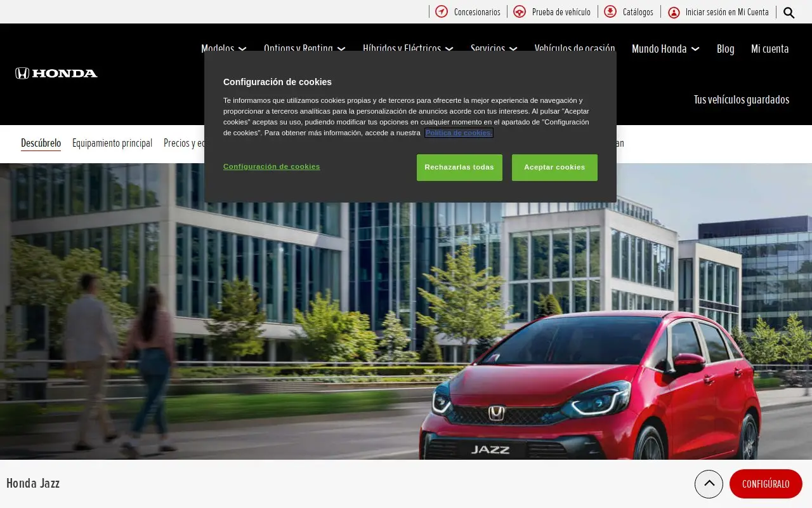The width and height of the screenshot is (812, 508).
Task: Open Tus vehículos guardados
Action: point(742,100)
